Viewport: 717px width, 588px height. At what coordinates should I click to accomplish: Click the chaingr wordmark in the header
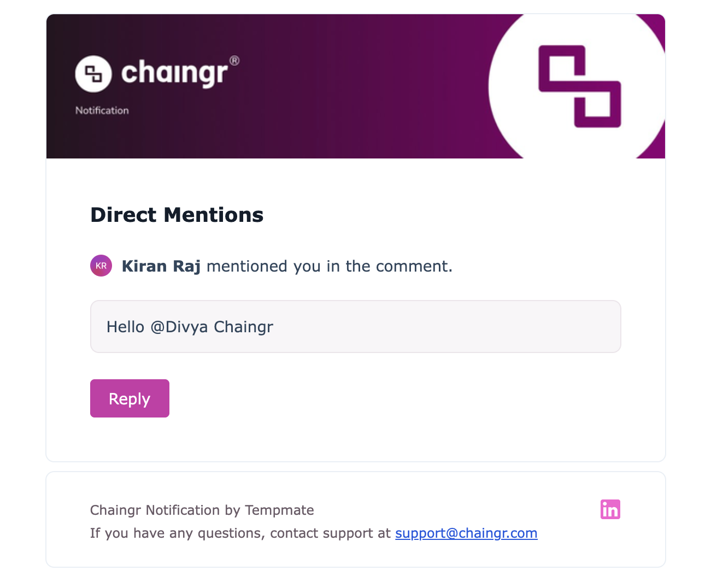pyautogui.click(x=174, y=74)
